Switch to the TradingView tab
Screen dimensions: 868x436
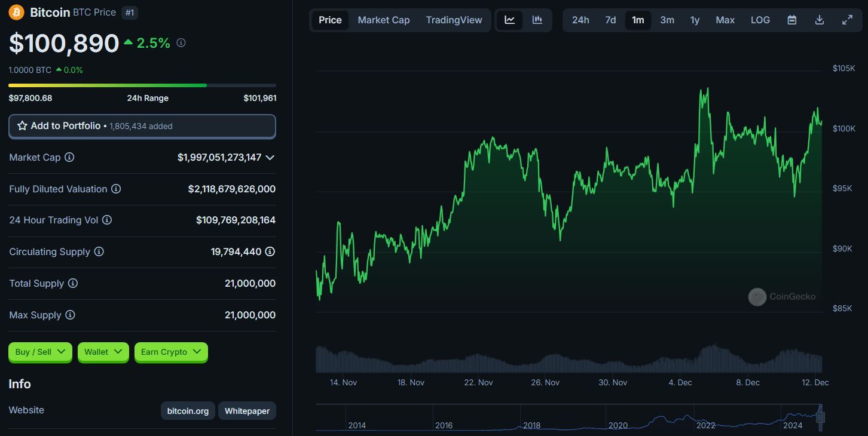[454, 20]
